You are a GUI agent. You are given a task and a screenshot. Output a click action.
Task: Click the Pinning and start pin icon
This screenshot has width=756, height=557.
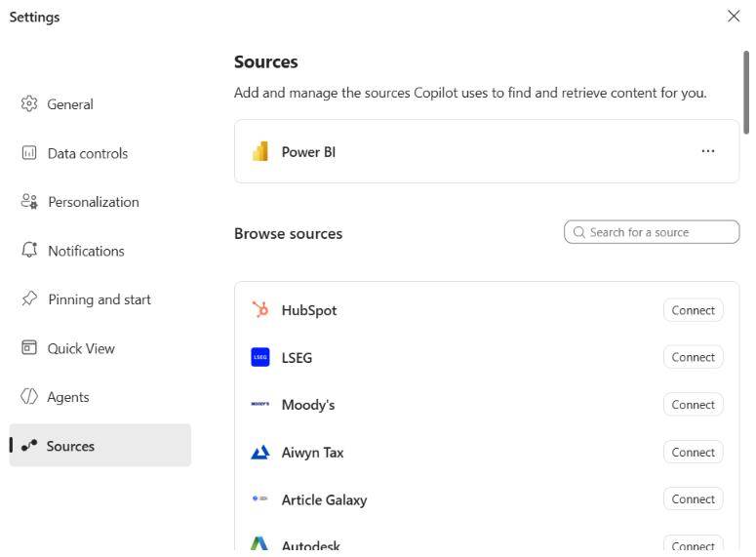29,298
